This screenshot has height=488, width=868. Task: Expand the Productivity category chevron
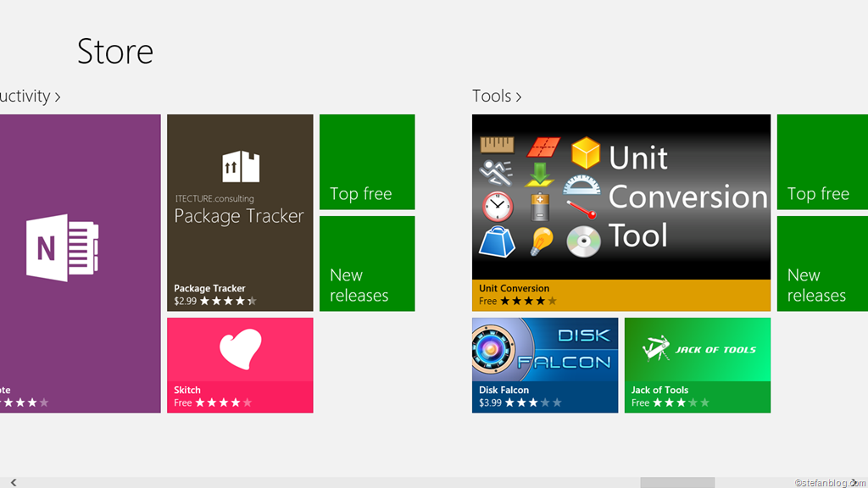pyautogui.click(x=58, y=97)
